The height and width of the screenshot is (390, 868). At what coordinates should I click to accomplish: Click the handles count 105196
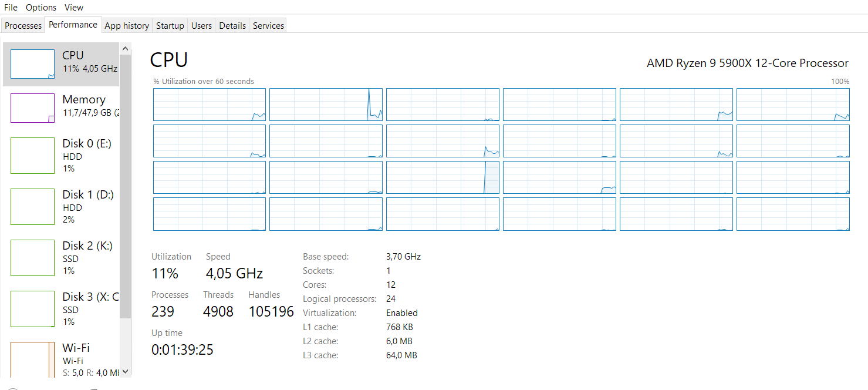[x=271, y=311]
